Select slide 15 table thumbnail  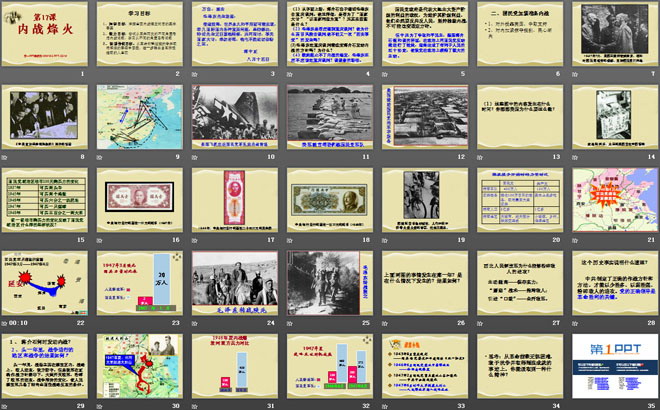(45, 200)
